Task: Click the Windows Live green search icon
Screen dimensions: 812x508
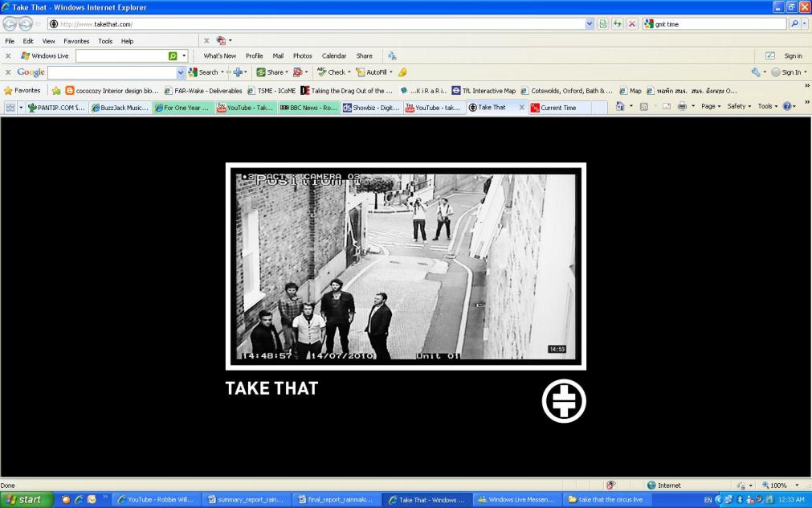Action: click(x=173, y=55)
